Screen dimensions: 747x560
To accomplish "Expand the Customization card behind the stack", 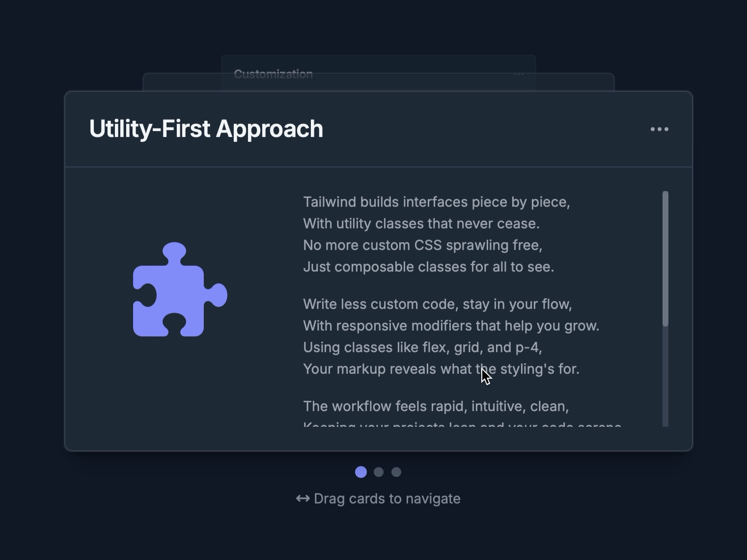I will point(274,74).
